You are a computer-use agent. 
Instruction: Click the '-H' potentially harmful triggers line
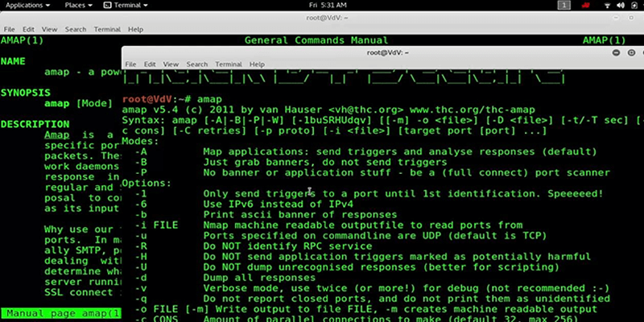pyautogui.click(x=363, y=257)
